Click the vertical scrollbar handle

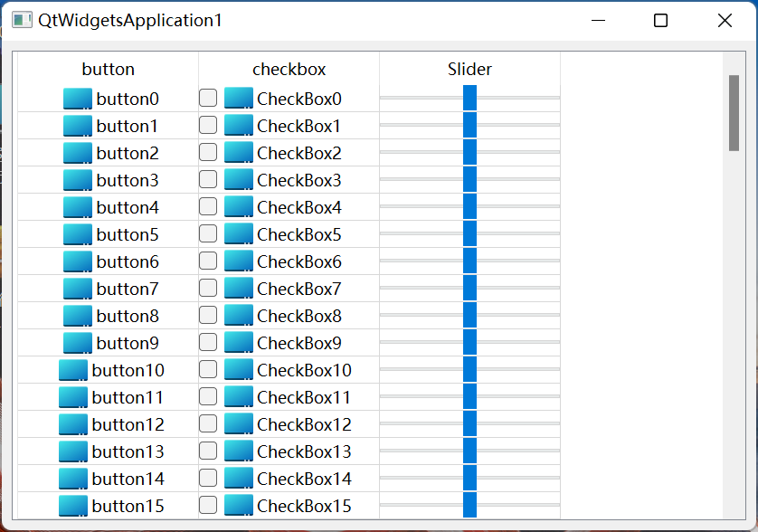(x=734, y=113)
